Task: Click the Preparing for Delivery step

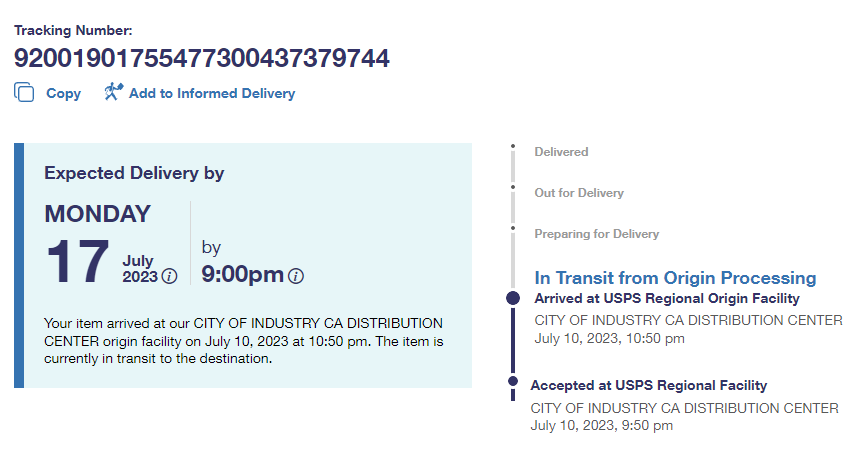Action: pos(596,234)
